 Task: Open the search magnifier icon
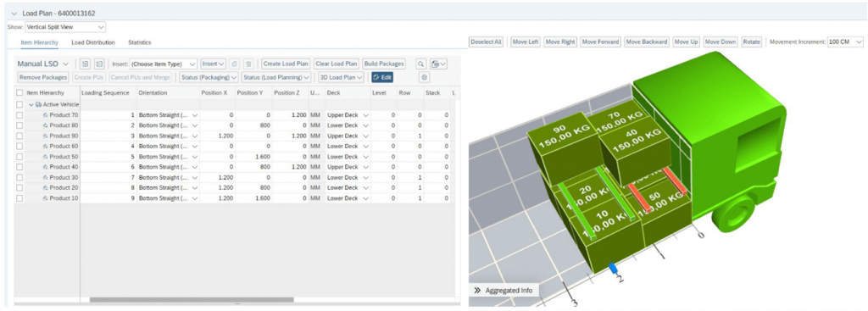pyautogui.click(x=421, y=64)
